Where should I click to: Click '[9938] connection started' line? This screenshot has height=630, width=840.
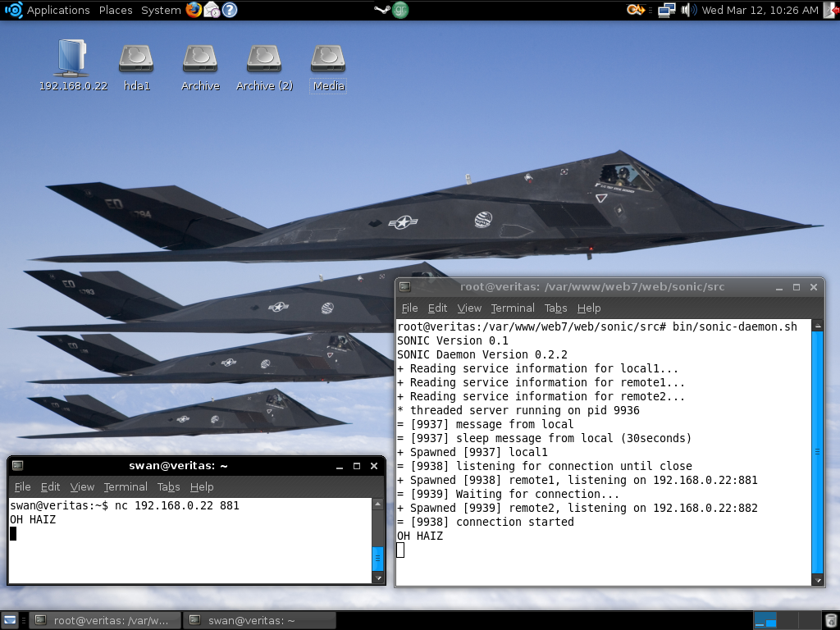click(486, 522)
